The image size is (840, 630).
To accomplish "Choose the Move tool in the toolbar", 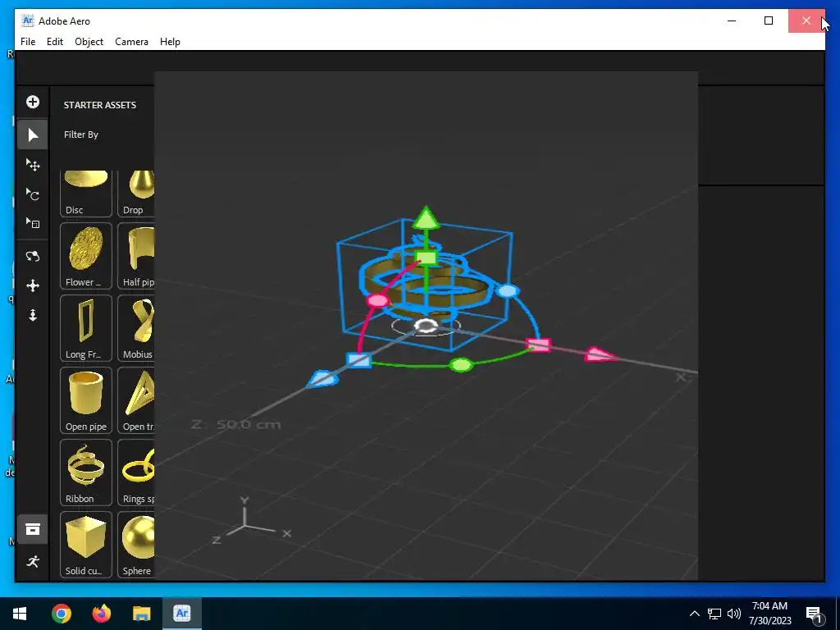I will pyautogui.click(x=33, y=165).
